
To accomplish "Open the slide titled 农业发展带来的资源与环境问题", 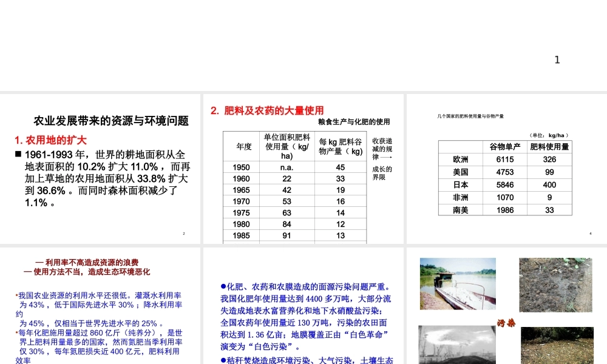I will point(100,169).
